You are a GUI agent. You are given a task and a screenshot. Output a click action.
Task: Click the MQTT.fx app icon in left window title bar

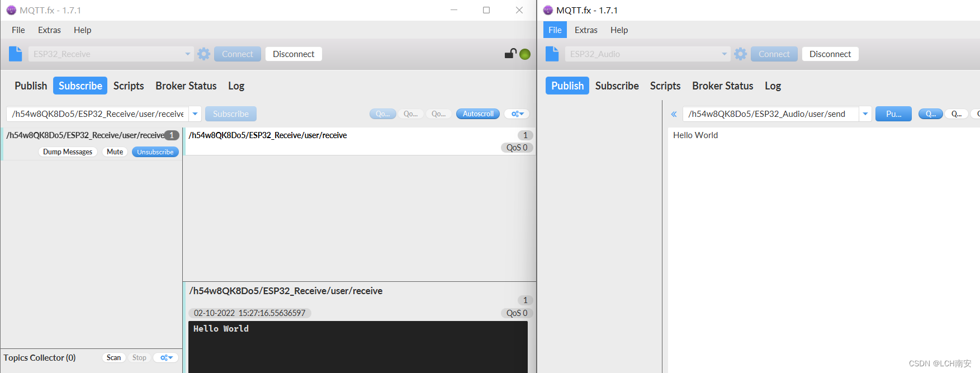click(11, 10)
